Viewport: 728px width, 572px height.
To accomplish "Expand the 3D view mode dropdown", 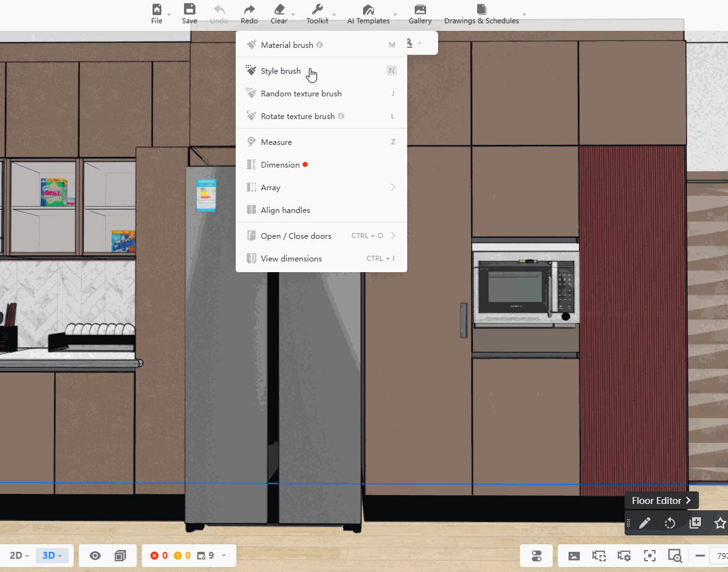I will point(53,556).
